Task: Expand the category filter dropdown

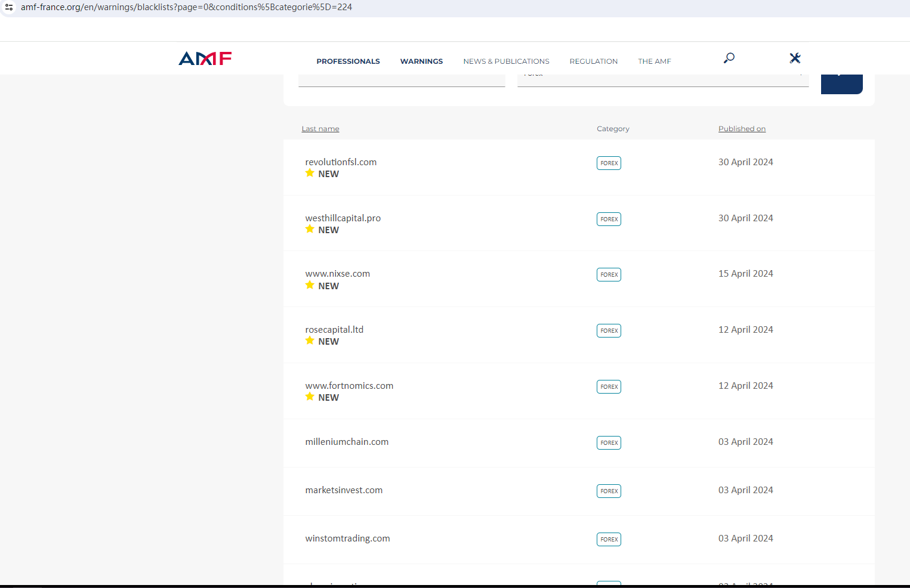Action: point(662,79)
